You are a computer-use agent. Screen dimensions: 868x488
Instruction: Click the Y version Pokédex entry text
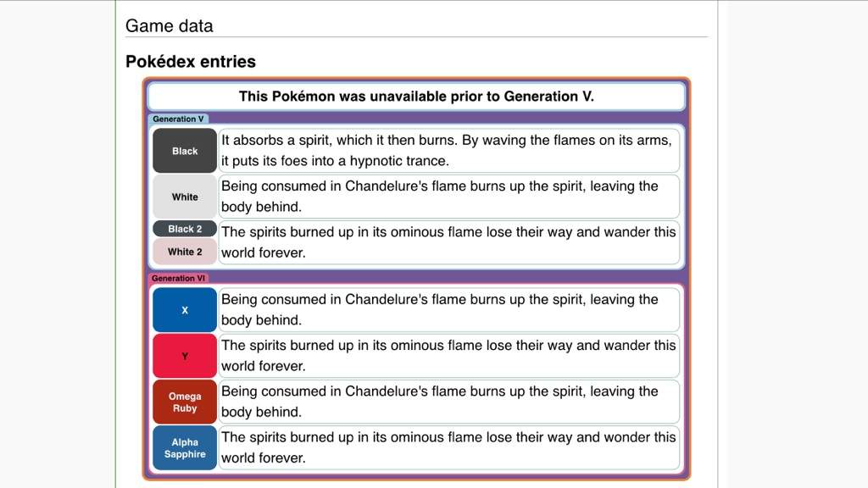tap(448, 356)
